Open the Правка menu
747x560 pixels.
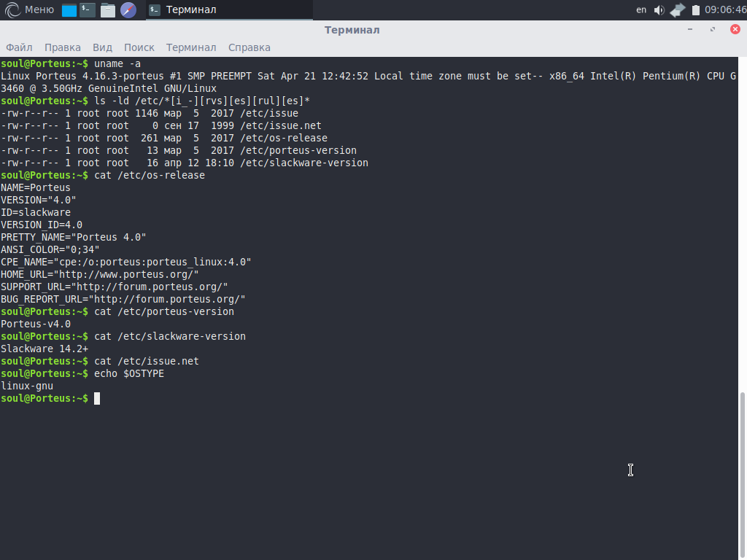pos(63,47)
